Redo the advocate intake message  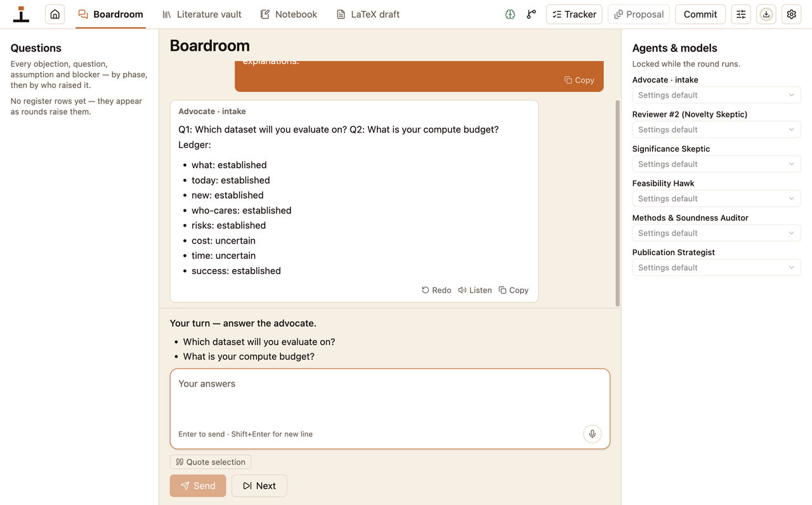click(x=436, y=290)
